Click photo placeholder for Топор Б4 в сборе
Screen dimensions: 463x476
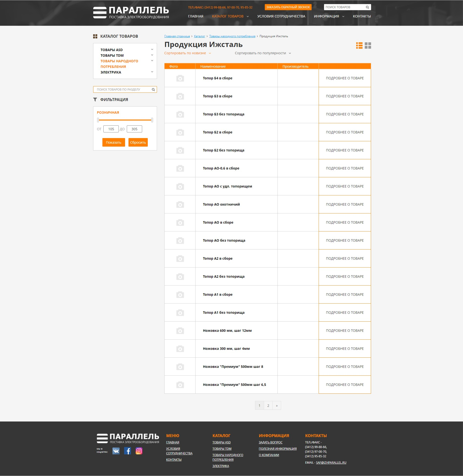point(180,78)
